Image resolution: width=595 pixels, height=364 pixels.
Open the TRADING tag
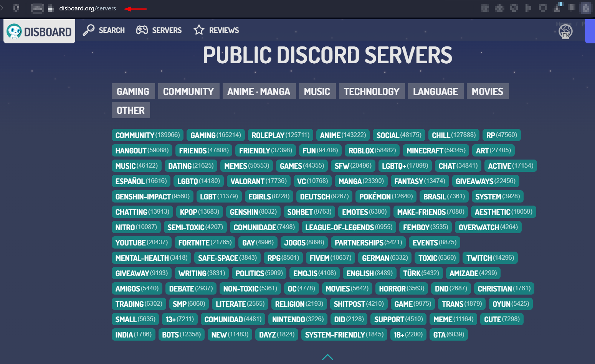click(x=139, y=304)
